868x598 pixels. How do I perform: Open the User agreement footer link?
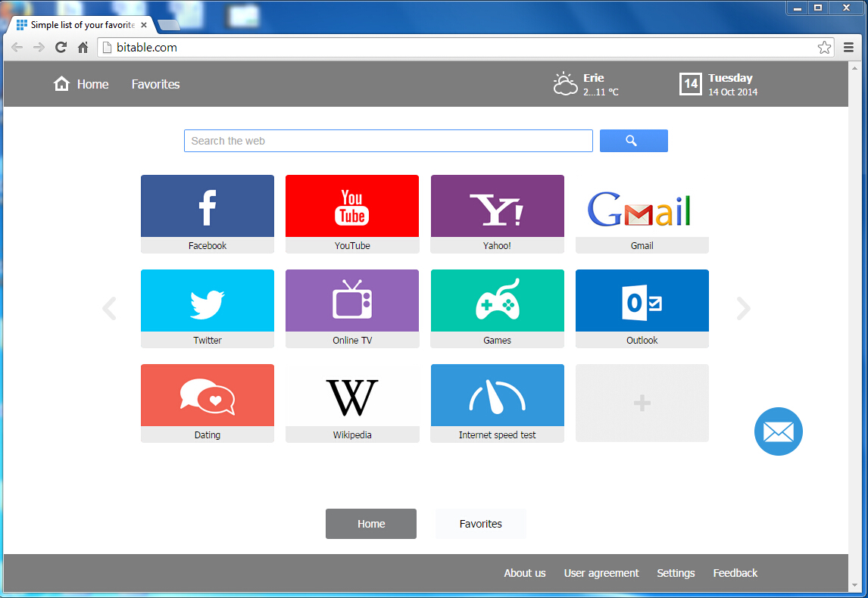601,573
